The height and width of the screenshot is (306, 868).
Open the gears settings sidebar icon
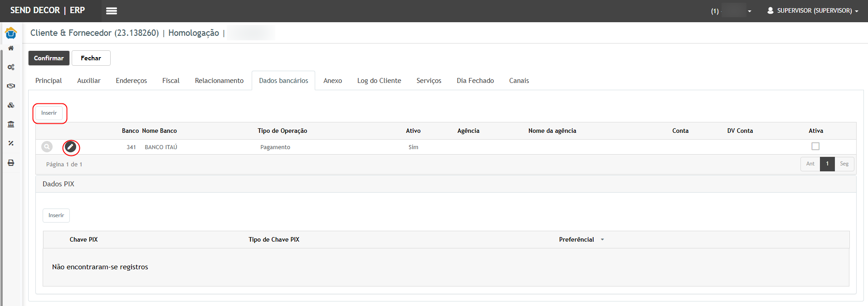click(x=11, y=67)
